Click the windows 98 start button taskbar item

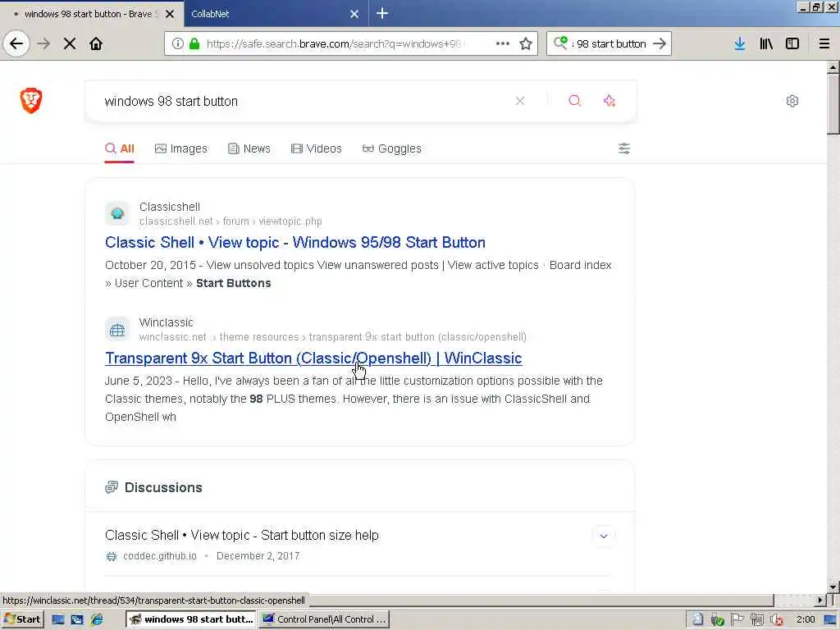coord(191,619)
